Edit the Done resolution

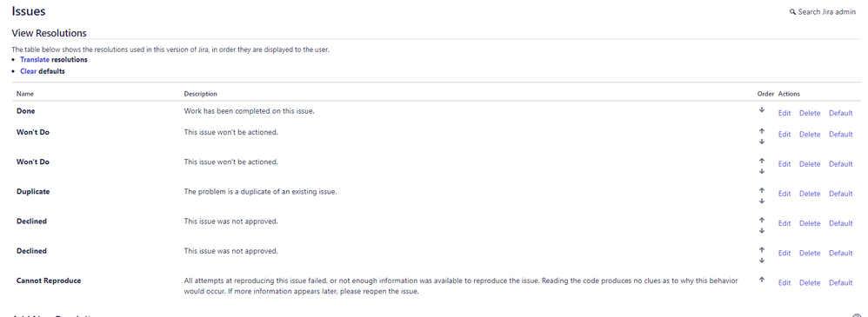[x=785, y=114]
